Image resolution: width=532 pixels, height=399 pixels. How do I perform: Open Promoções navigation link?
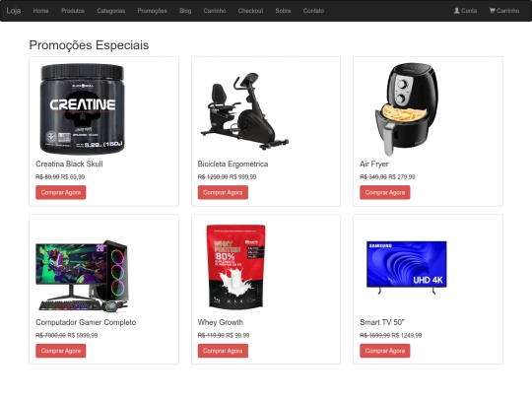[x=152, y=11]
